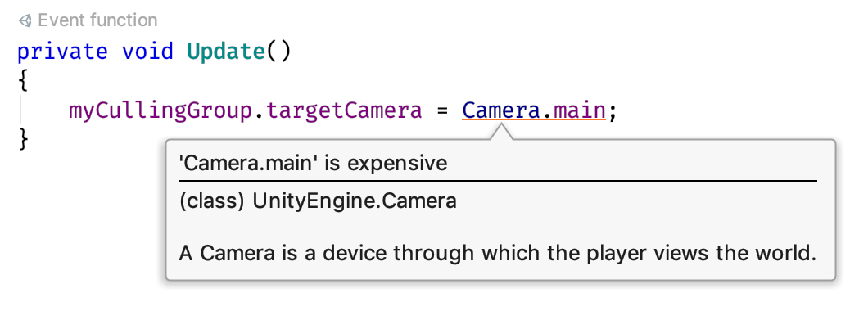Click the 'Camera.main' is expensive warning text

tap(313, 163)
